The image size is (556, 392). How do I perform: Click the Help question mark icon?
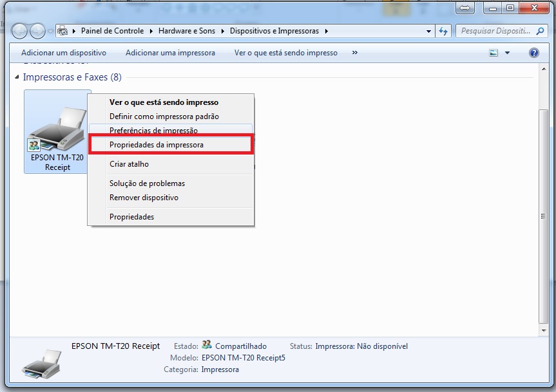(533, 53)
